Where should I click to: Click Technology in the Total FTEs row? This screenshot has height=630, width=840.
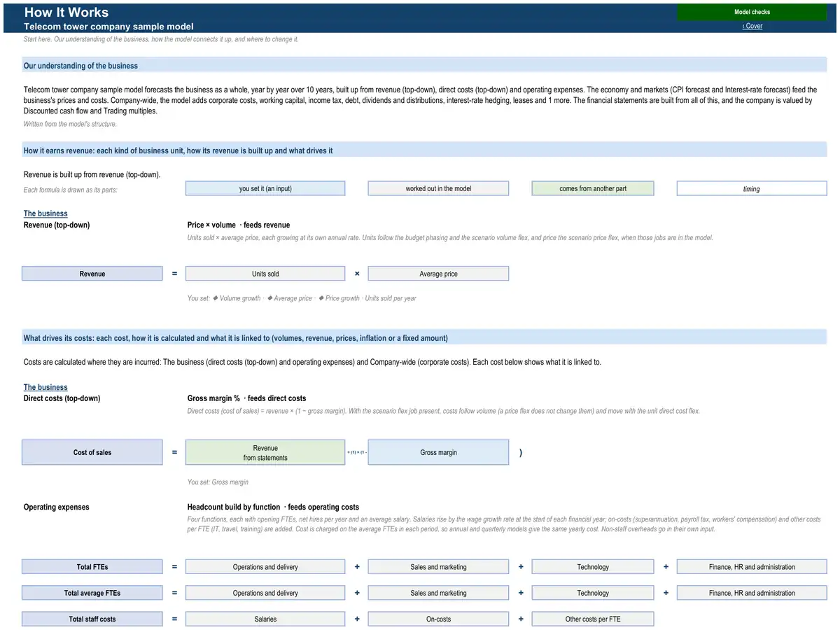click(593, 567)
